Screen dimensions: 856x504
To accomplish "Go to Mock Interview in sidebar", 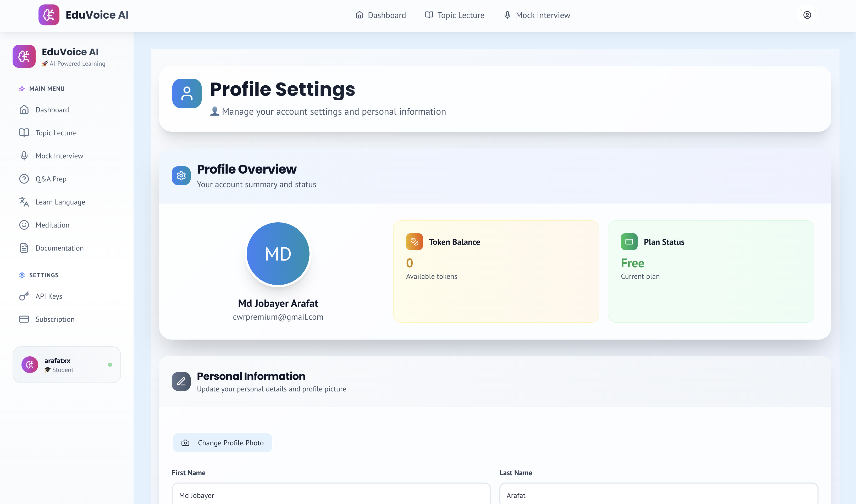I will 59,156.
